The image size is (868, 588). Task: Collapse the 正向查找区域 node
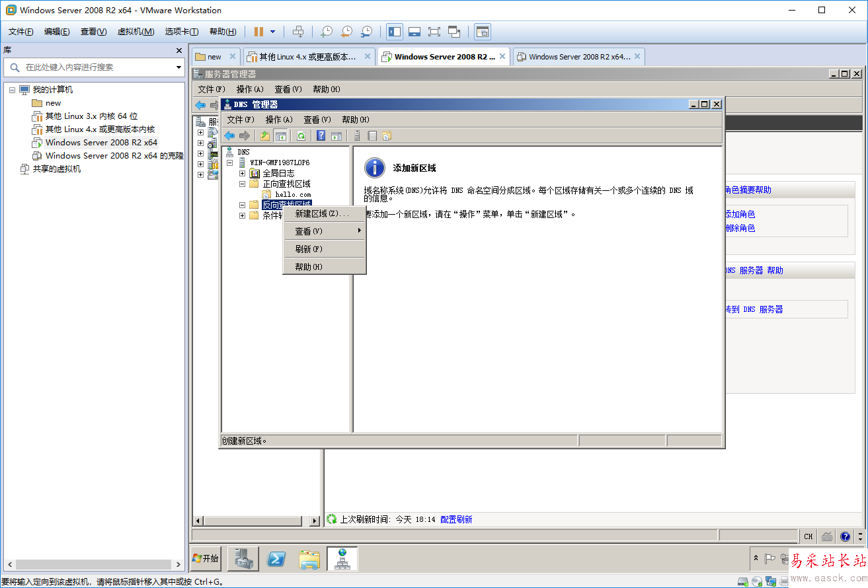pos(243,184)
